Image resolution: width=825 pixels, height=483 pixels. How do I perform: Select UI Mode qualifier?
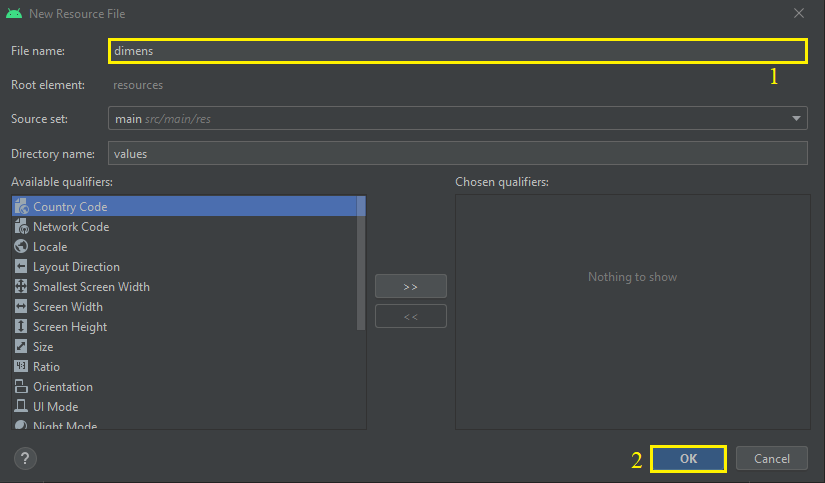[x=184, y=406]
